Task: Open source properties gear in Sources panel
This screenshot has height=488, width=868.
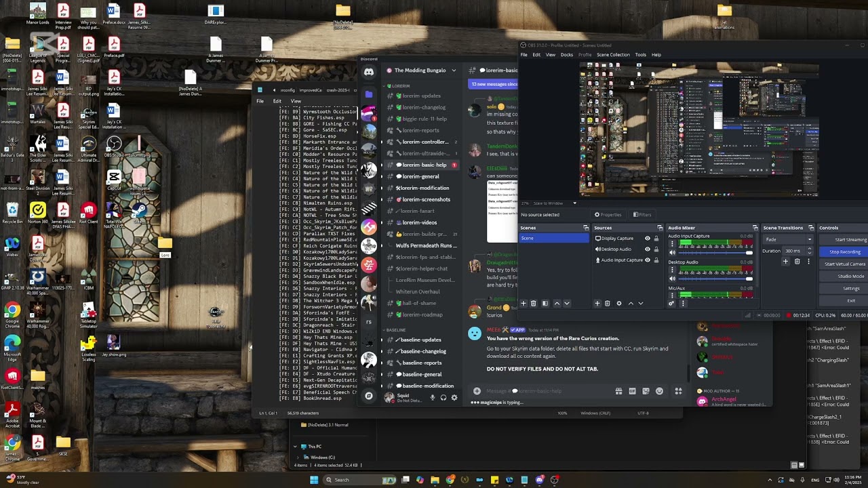Action: pos(619,304)
